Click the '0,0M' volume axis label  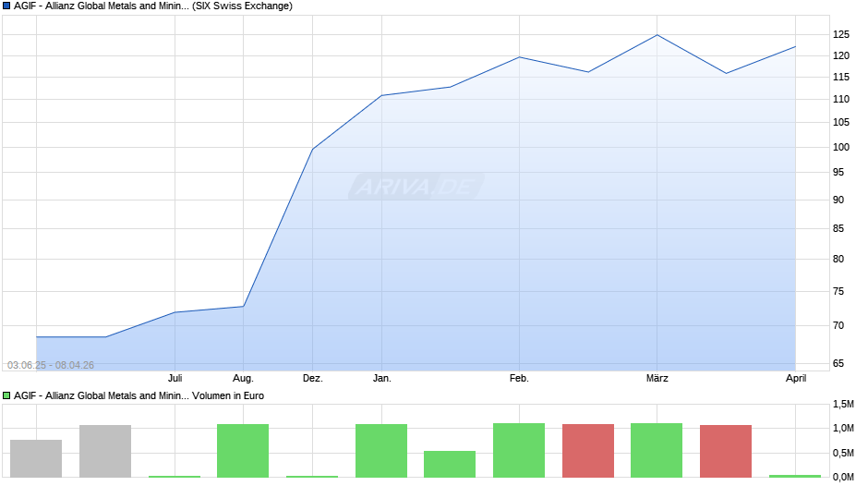tap(843, 477)
